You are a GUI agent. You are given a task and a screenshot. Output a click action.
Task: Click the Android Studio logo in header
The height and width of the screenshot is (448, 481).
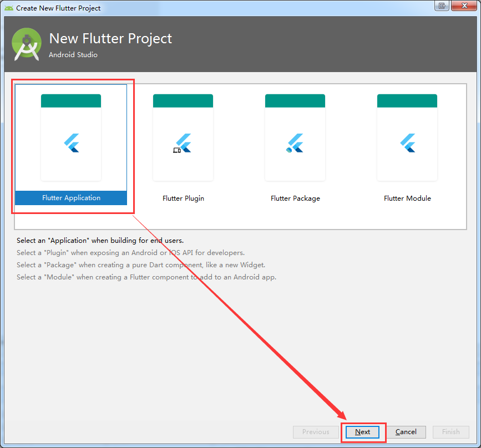[x=27, y=44]
